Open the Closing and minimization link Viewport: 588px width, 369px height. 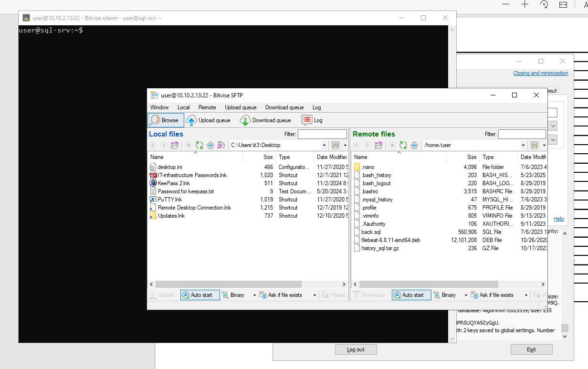[541, 73]
